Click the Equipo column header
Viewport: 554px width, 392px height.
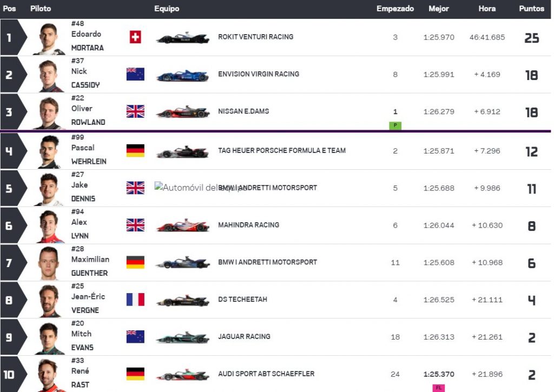(x=167, y=9)
